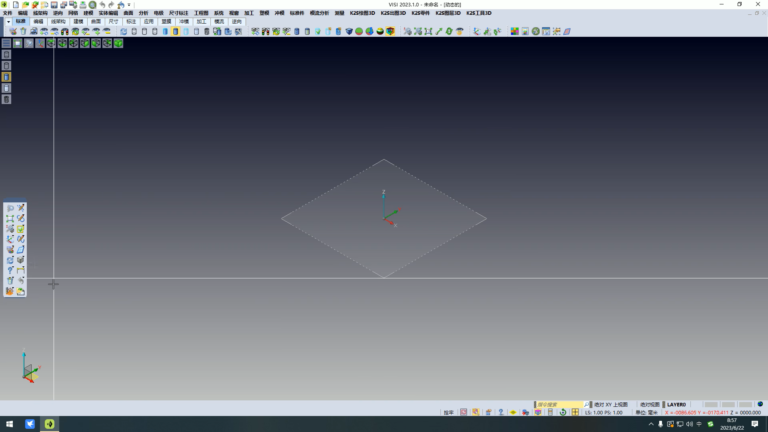Click the list-lines icon at the view toolbar's start
The height and width of the screenshot is (432, 768).
[x=6, y=43]
